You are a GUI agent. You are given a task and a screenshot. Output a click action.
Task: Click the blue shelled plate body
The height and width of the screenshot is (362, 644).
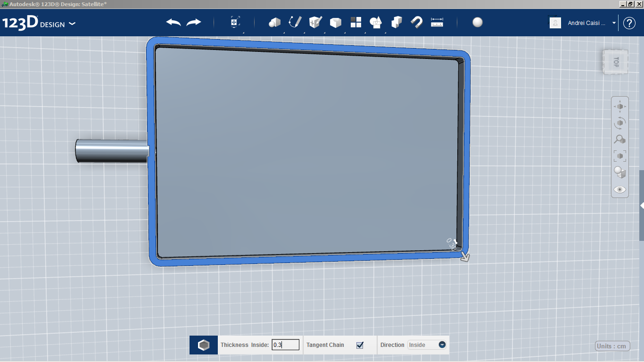309,151
